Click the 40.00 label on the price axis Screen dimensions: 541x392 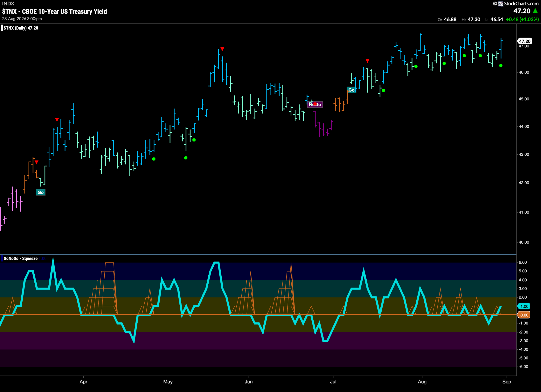pyautogui.click(x=524, y=242)
